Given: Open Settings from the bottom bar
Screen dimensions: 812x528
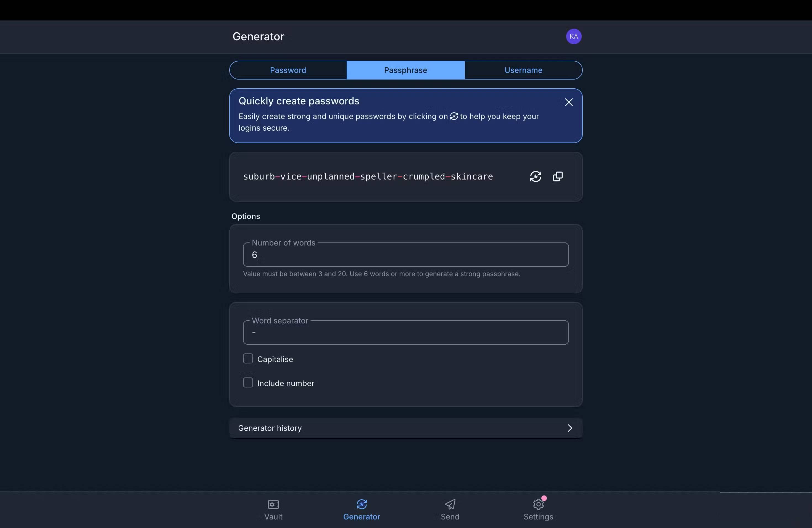Looking at the screenshot, I should [x=538, y=509].
